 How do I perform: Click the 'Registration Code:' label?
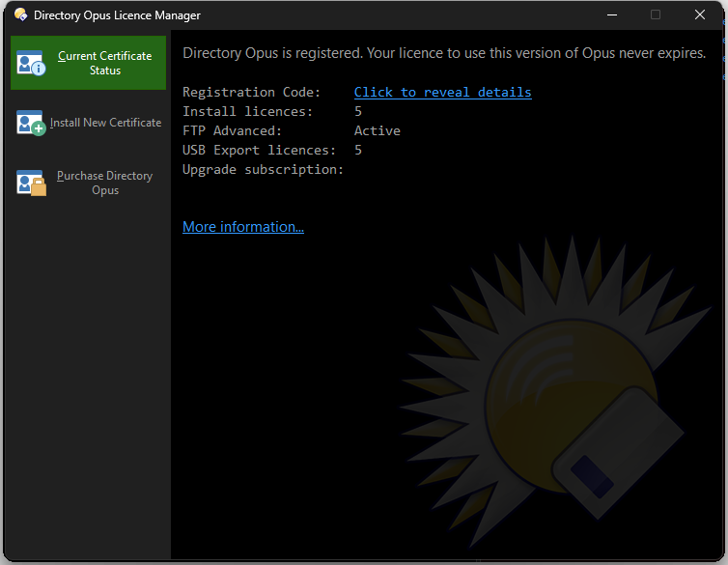pyautogui.click(x=252, y=92)
